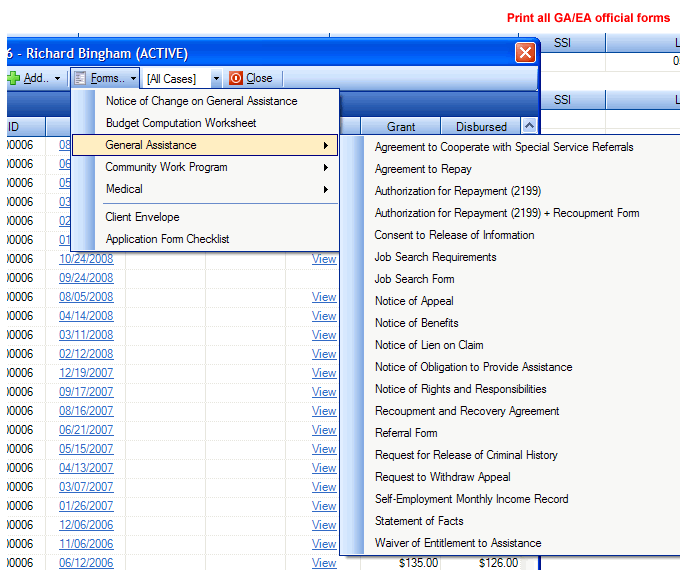Select Consent to Release of Information
The height and width of the screenshot is (570, 680).
pos(454,235)
